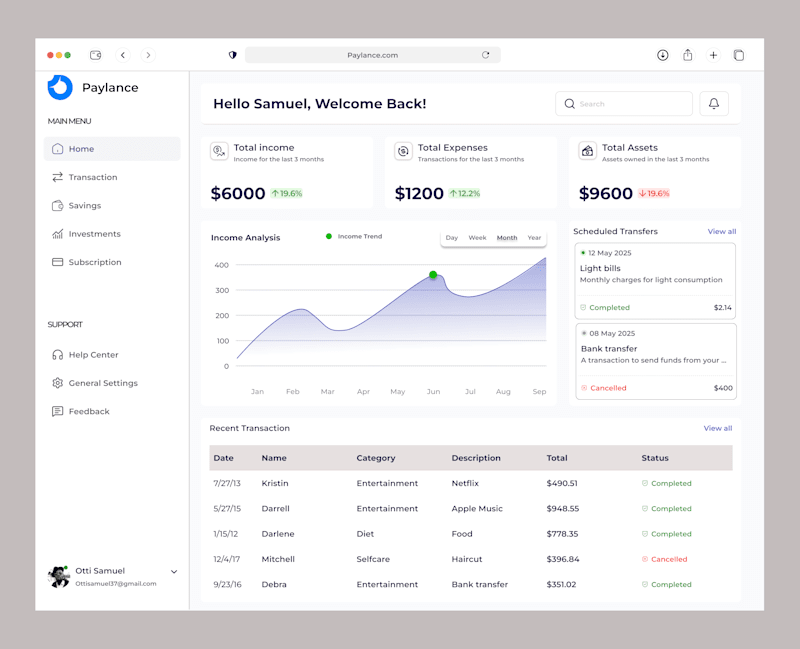The height and width of the screenshot is (649, 800).
Task: Sort by the Date column header
Action: tap(223, 458)
